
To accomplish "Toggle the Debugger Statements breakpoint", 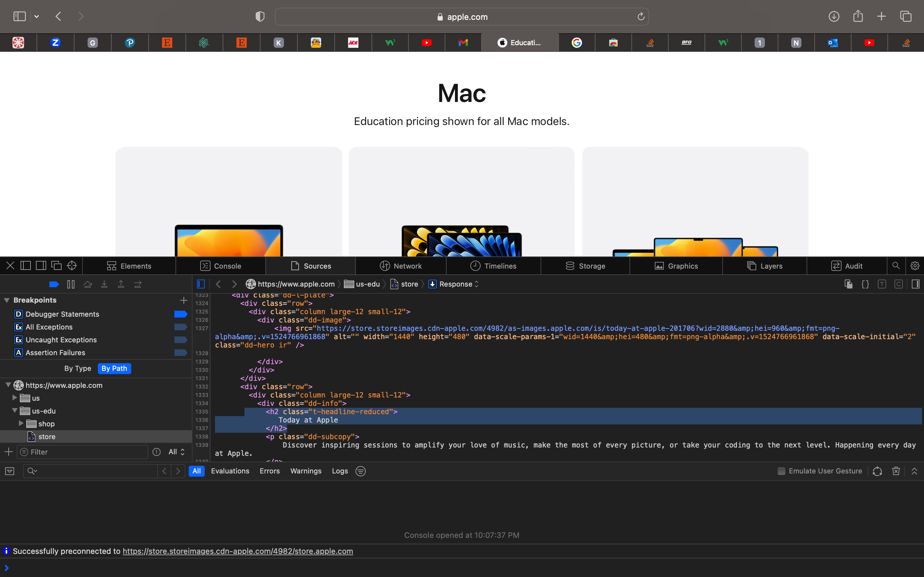I will point(180,314).
